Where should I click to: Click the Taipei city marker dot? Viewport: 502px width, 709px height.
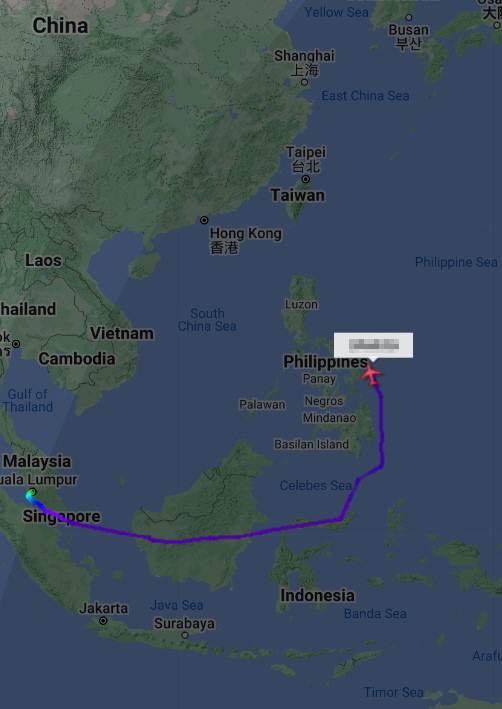click(306, 179)
